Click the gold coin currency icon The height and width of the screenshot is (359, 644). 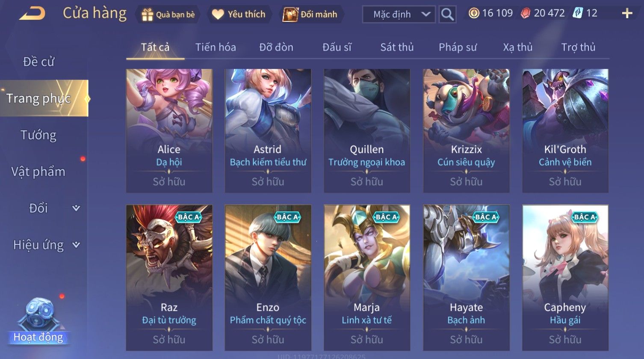click(x=474, y=14)
